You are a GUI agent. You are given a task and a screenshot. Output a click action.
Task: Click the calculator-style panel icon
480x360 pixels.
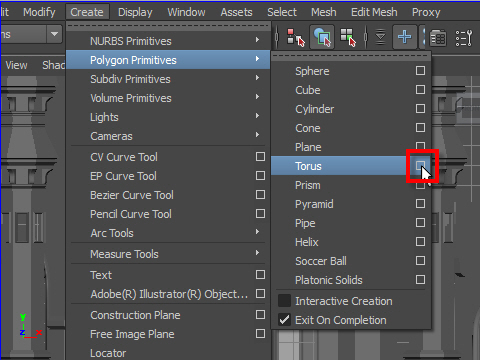(x=438, y=38)
